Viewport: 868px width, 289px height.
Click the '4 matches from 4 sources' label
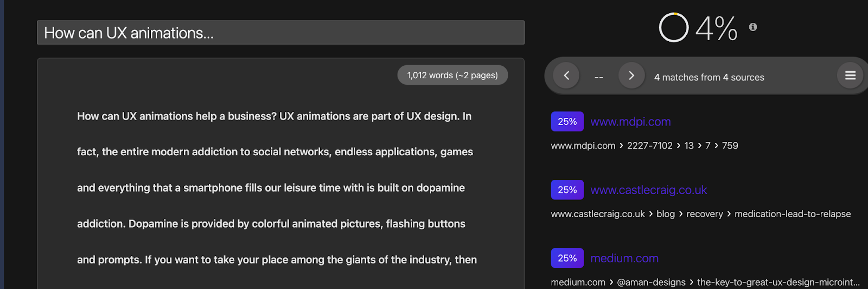click(x=709, y=77)
